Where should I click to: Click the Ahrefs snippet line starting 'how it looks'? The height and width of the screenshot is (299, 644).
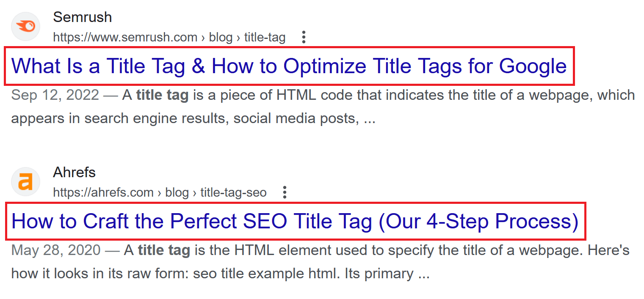point(220,274)
